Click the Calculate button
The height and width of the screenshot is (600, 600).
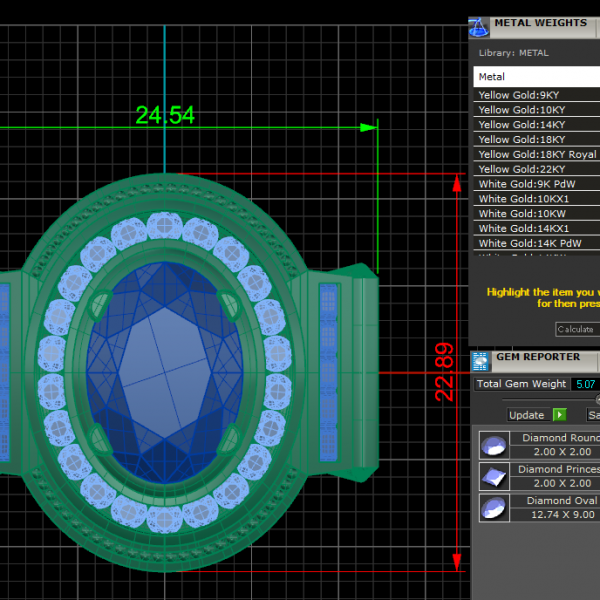(x=575, y=329)
